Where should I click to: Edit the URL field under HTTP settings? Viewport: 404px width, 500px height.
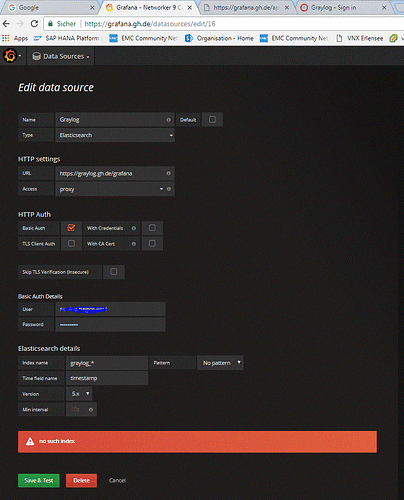[x=115, y=173]
